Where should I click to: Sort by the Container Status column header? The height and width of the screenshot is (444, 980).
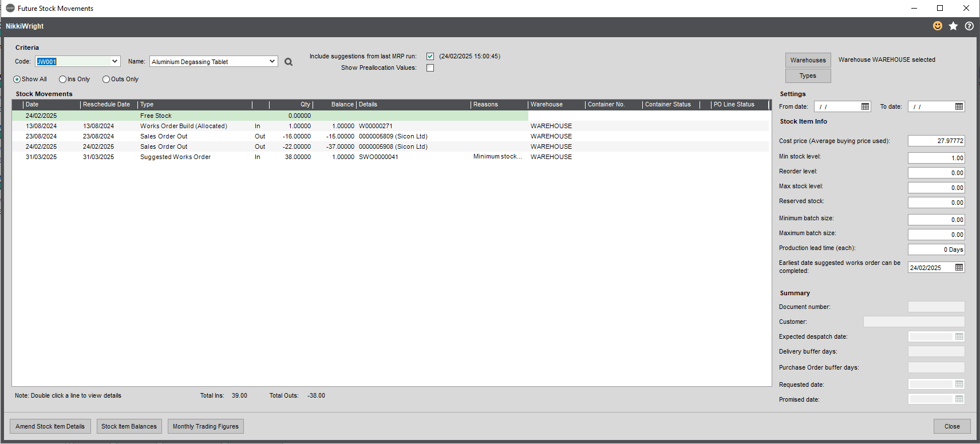(671, 105)
